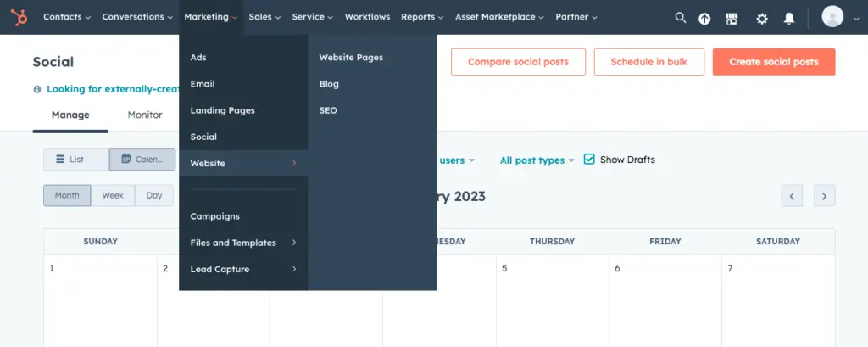Screen dimensions: 868x347
Task: Switch to the Manage tab
Action: 70,115
